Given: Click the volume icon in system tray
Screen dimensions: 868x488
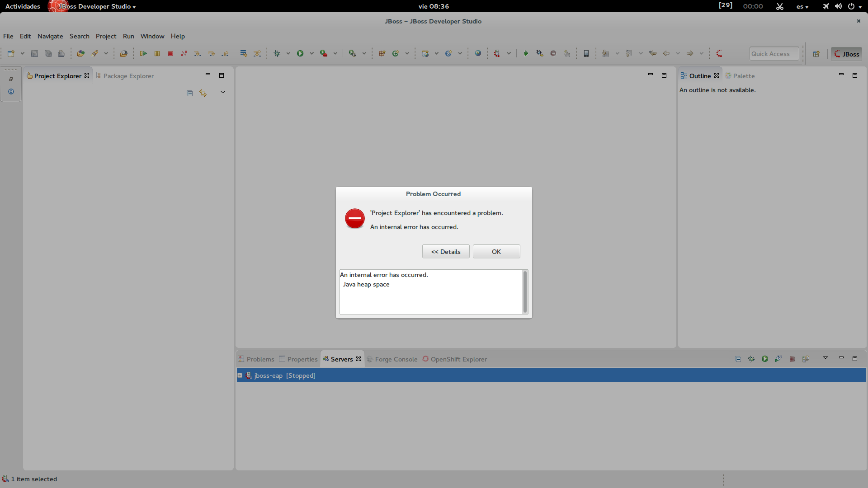Looking at the screenshot, I should click(839, 6).
